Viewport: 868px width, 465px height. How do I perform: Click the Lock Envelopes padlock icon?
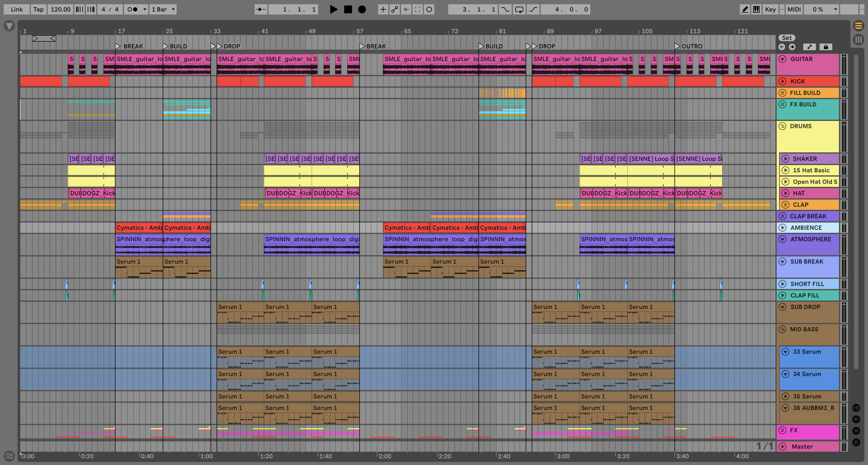coord(826,47)
